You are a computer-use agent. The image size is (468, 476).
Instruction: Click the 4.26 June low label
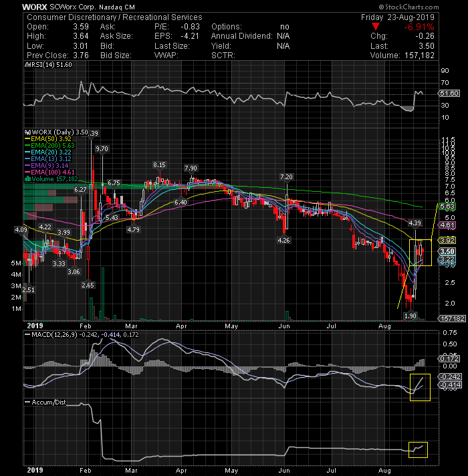[283, 241]
